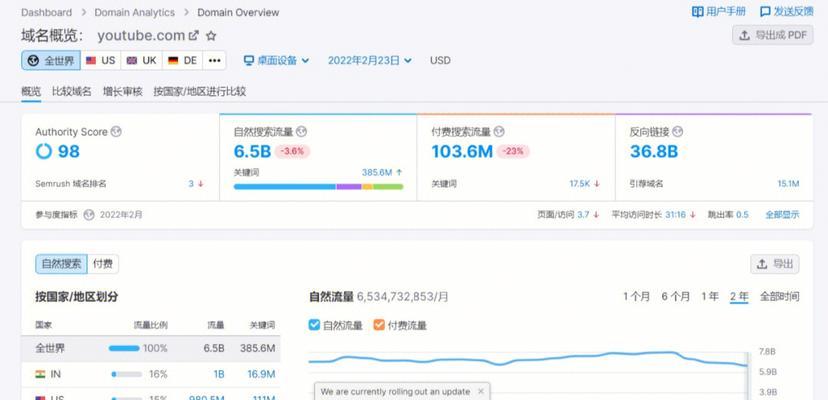
Task: Click the desktop monitor icon
Action: tap(249, 60)
